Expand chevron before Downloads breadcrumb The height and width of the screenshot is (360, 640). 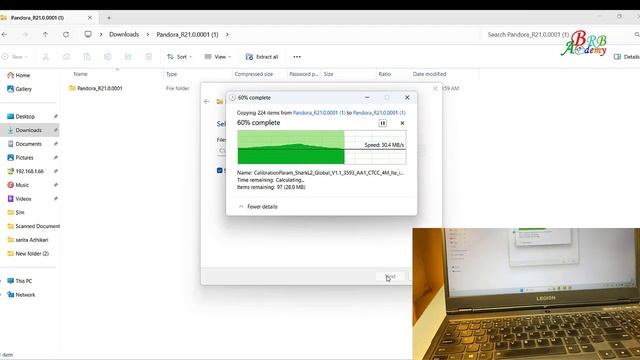[101, 35]
